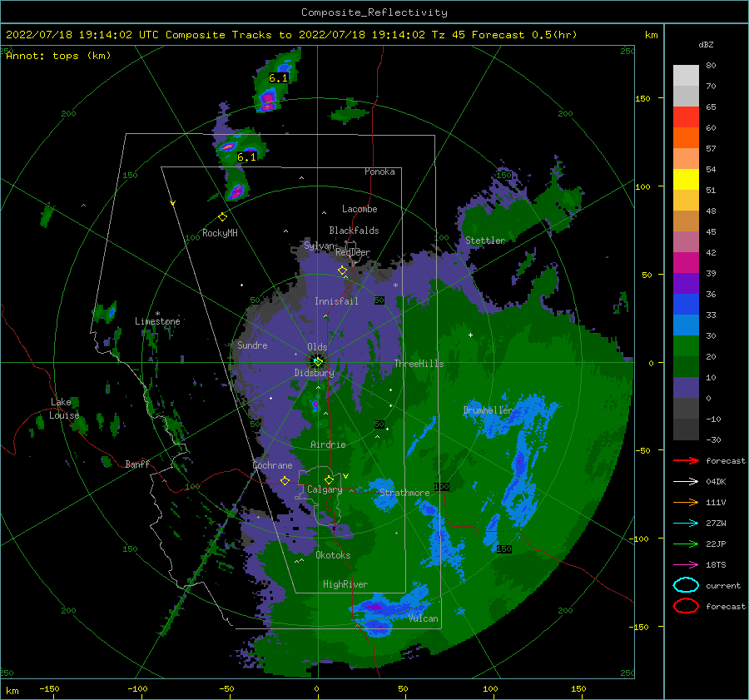Click the Banff label on the map
This screenshot has width=749, height=700.
(137, 464)
